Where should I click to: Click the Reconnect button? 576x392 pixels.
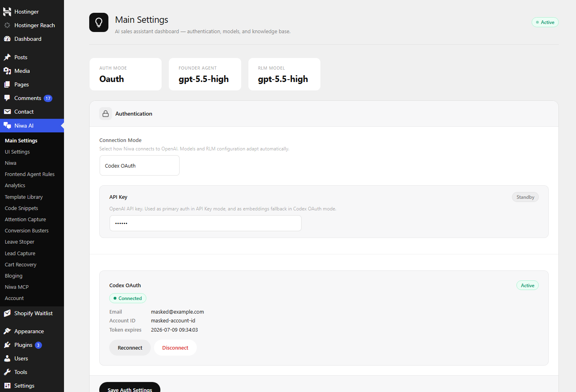[x=130, y=348]
